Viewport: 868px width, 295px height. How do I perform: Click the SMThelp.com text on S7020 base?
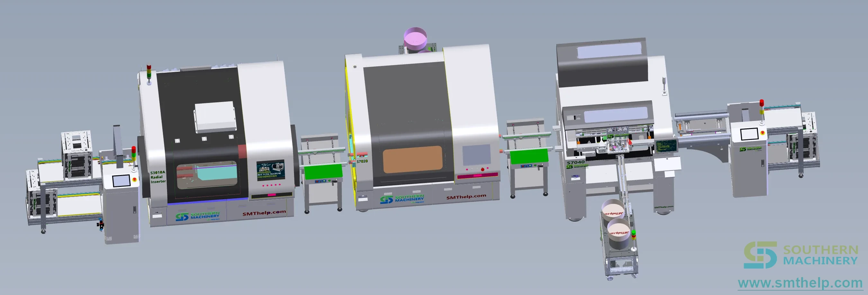[466, 197]
